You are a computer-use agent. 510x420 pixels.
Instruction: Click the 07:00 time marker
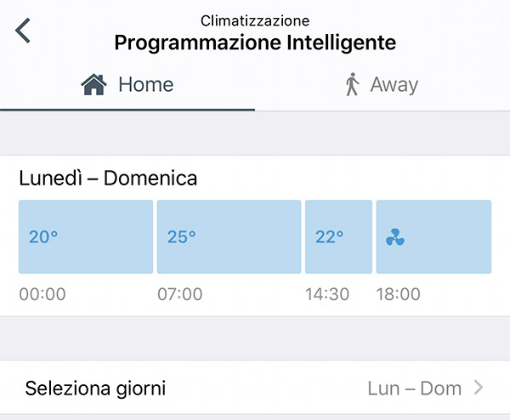180,294
